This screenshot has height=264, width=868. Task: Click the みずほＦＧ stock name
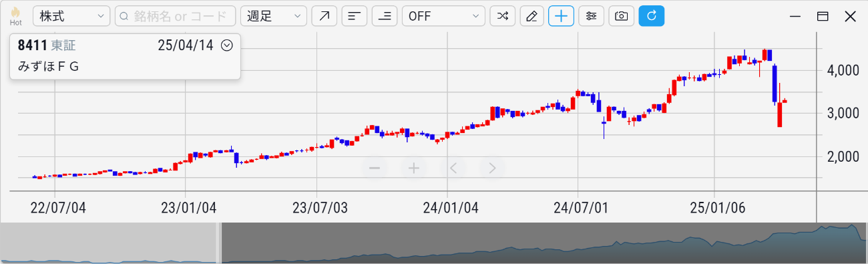coord(48,67)
